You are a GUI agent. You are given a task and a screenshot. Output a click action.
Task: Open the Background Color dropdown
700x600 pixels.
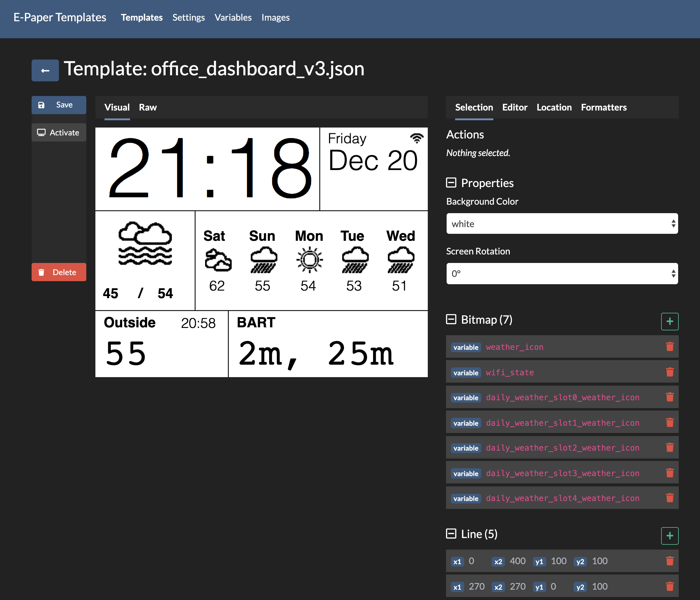coord(562,223)
